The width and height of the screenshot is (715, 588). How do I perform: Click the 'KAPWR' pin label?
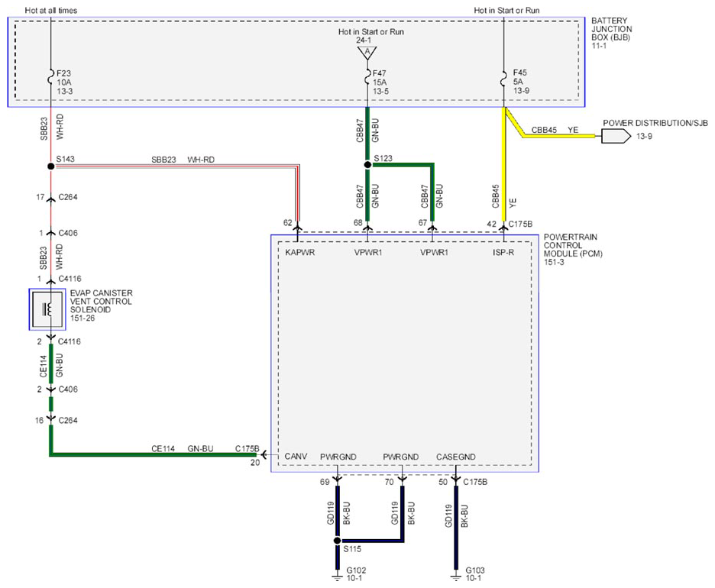(299, 252)
